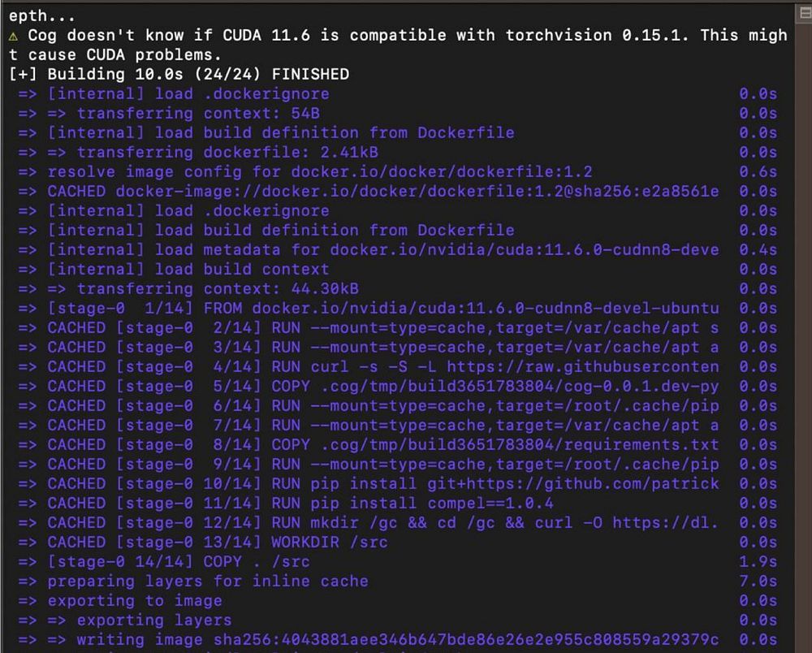Click the stage-0 1/14 FROM line
Image resolution: width=812 pixels, height=653 pixels.
(x=382, y=309)
